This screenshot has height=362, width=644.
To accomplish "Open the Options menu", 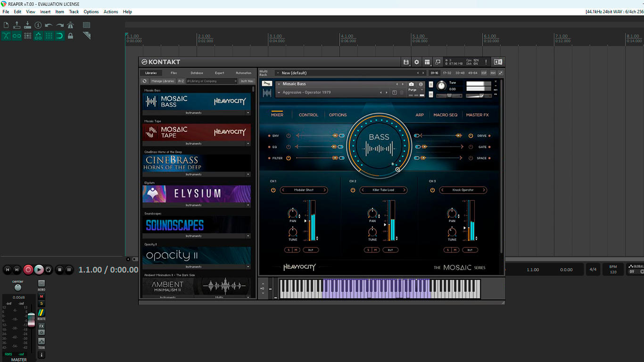I will tap(91, 12).
